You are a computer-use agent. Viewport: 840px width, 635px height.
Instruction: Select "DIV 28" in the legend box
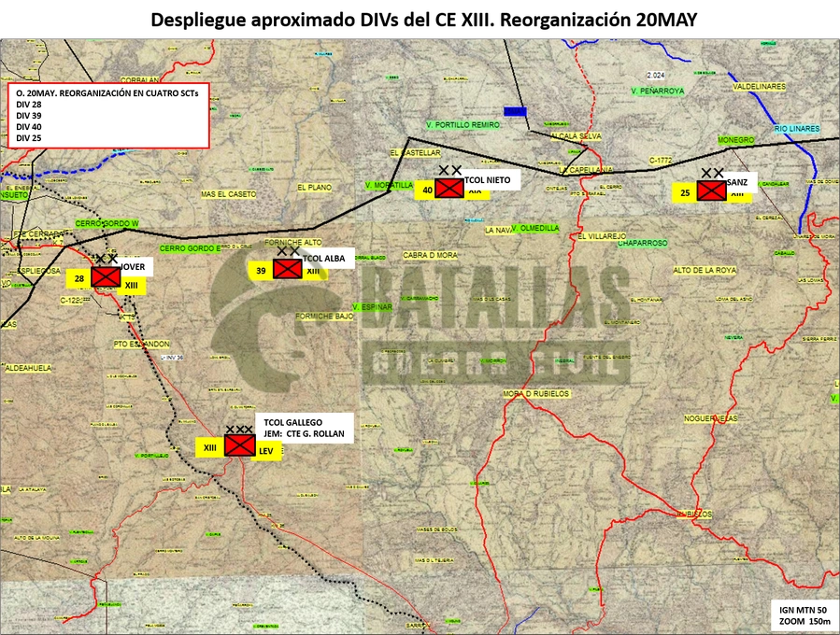point(29,105)
